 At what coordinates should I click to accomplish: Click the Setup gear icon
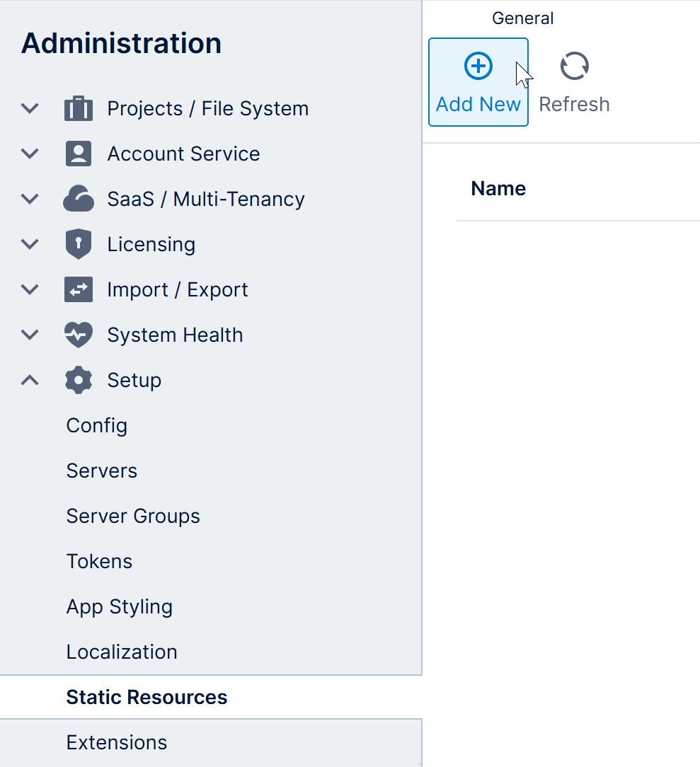[79, 381]
